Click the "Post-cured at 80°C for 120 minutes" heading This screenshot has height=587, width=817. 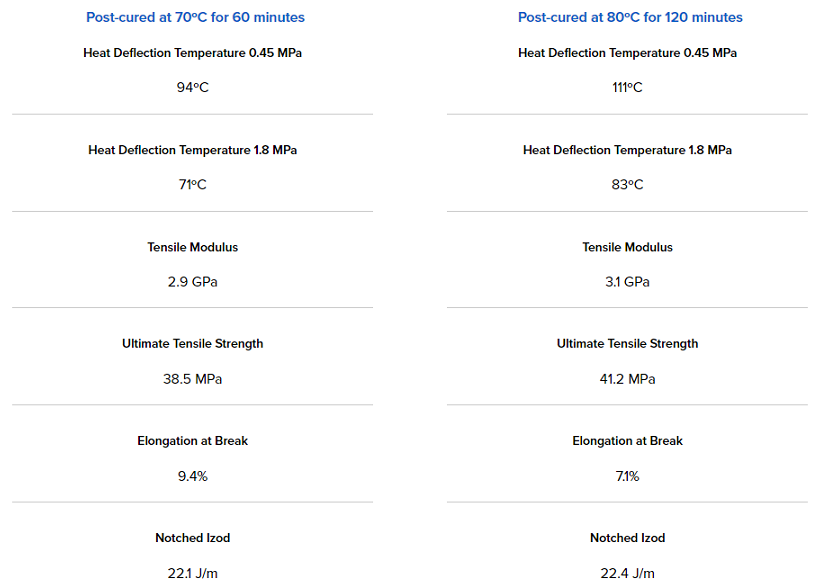click(x=630, y=17)
